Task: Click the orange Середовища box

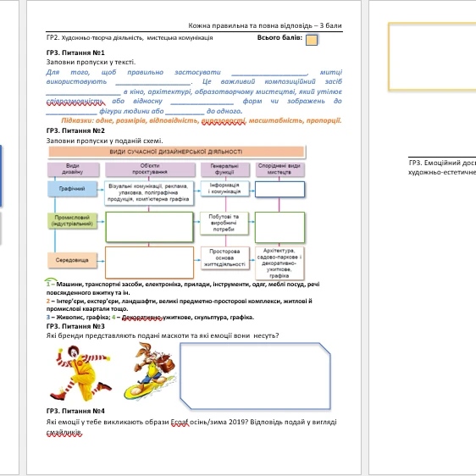Action: pos(72,260)
